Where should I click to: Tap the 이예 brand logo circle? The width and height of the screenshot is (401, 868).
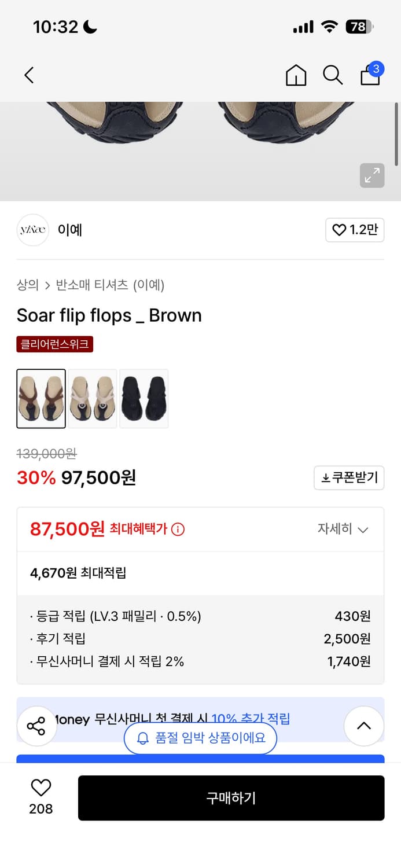pyautogui.click(x=33, y=230)
